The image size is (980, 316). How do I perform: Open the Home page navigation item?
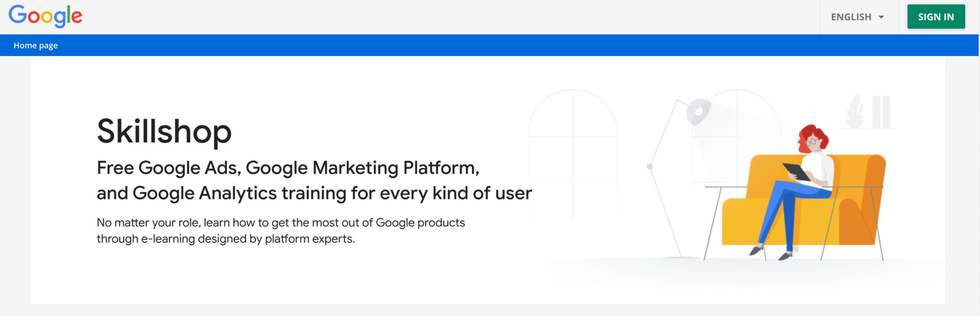coord(36,45)
